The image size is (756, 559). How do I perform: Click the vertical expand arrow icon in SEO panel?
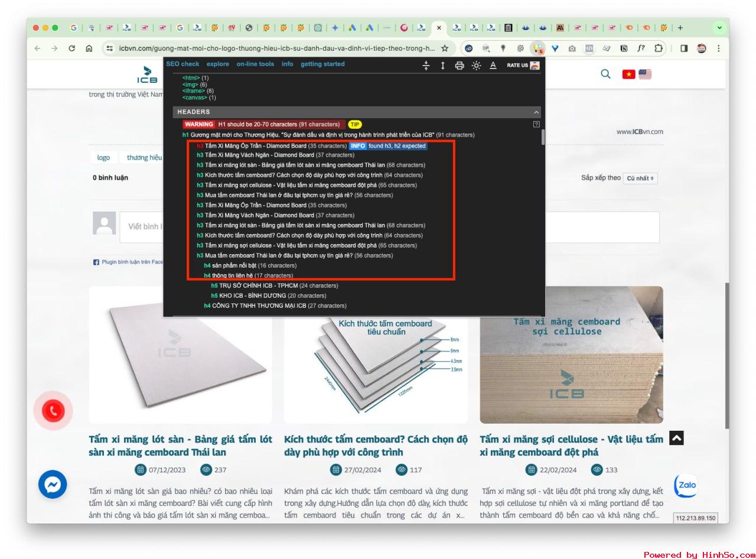(x=442, y=66)
